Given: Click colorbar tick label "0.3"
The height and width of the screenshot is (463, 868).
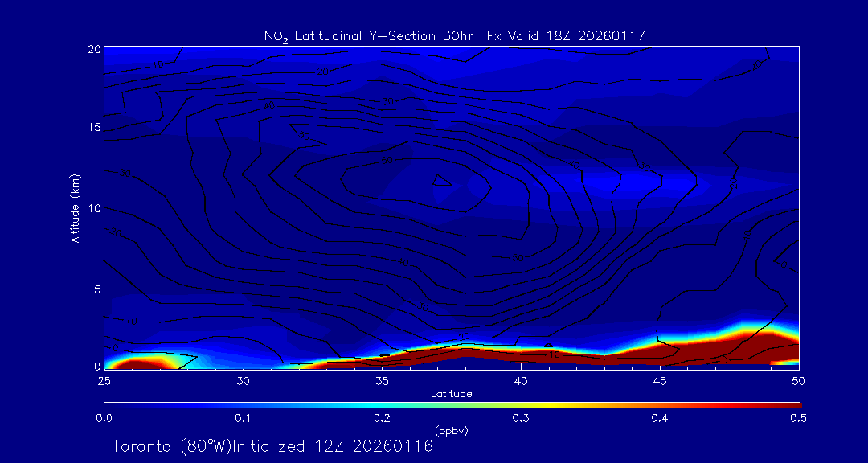Looking at the screenshot, I should coord(521,418).
